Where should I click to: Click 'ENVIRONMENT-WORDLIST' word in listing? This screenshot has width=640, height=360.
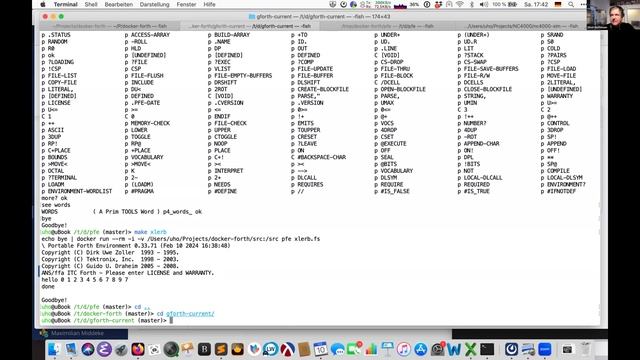pos(80,191)
